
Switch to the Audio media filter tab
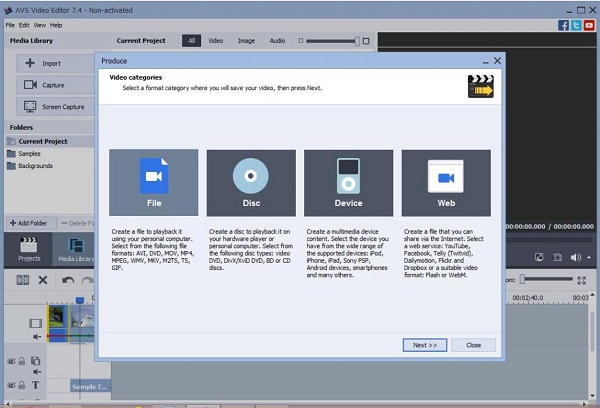click(277, 41)
